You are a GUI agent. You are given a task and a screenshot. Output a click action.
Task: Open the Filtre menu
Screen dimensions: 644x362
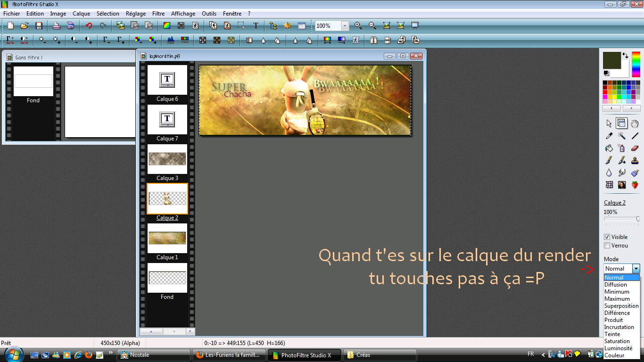(x=158, y=14)
